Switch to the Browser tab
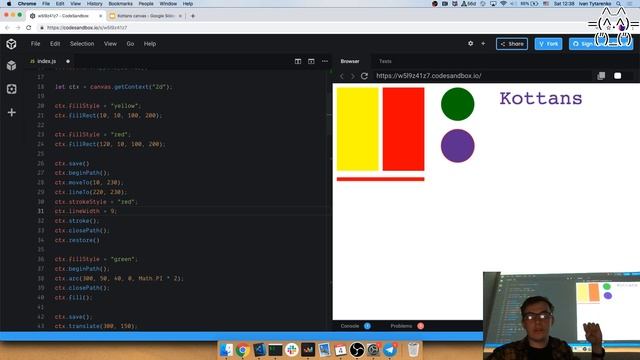The height and width of the screenshot is (360, 640). [x=350, y=61]
